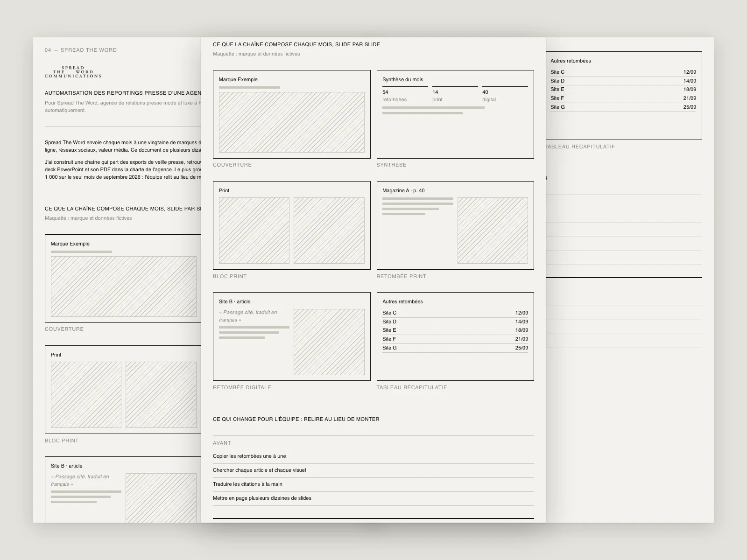Click the TABLEAU RÉCAPITULATIF caption on right page
Image resolution: width=747 pixels, height=560 pixels.
(580, 147)
